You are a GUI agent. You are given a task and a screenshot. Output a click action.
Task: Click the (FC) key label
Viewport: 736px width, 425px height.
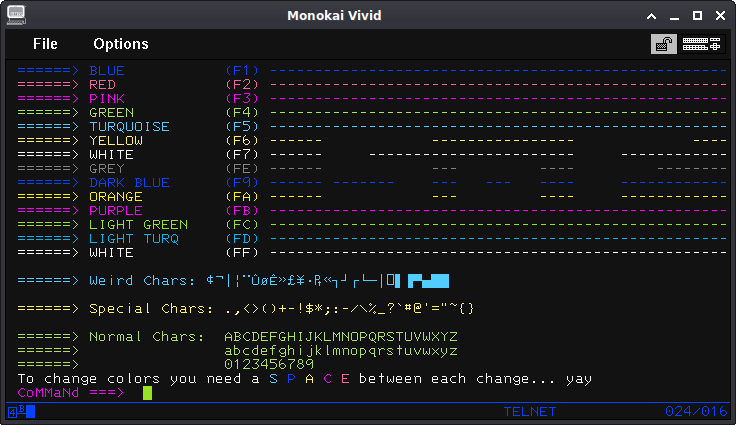pyautogui.click(x=242, y=225)
